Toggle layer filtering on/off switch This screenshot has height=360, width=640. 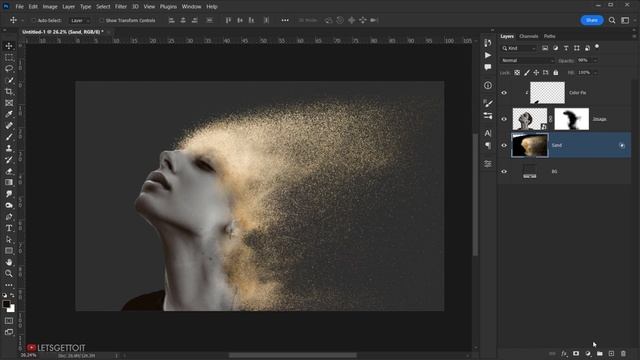click(x=597, y=47)
